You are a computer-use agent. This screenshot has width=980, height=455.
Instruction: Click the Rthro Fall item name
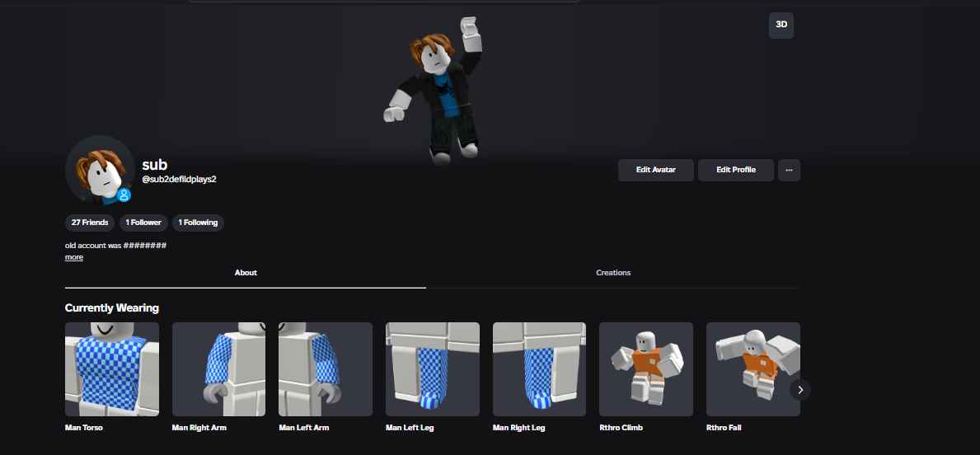click(724, 428)
